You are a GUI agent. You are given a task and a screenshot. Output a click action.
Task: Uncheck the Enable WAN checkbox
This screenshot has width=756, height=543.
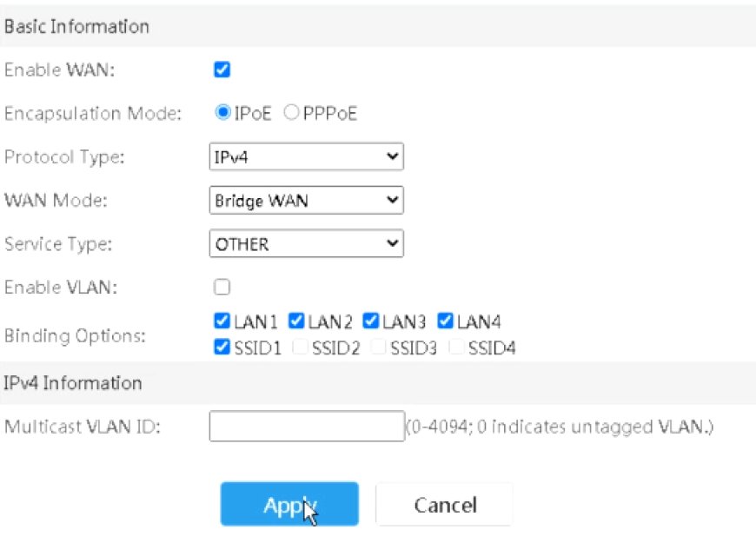(x=222, y=70)
